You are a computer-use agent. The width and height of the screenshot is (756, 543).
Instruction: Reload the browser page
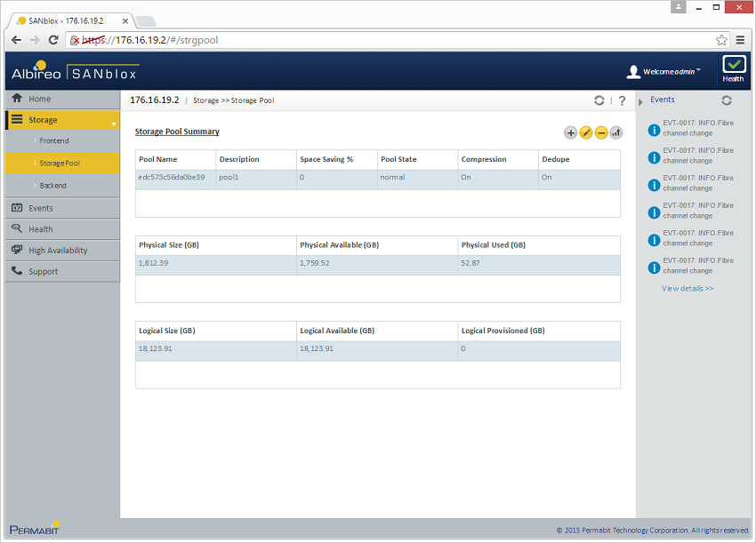(53, 40)
